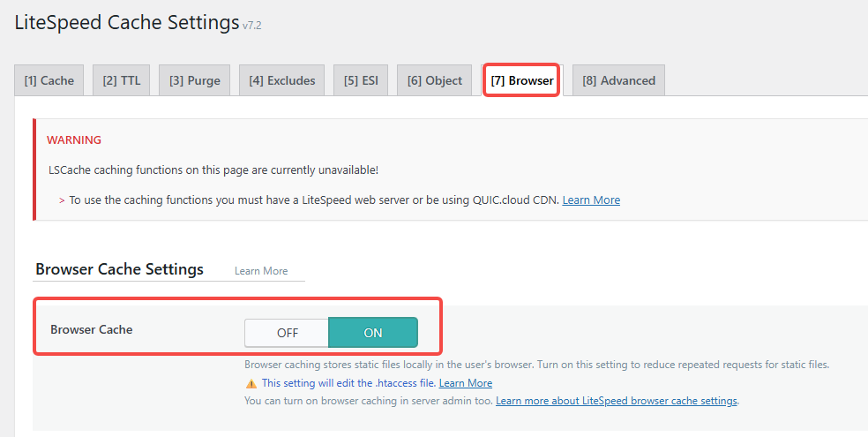Switch to the [8] Advanced tab
Screen dimensions: 868x437
[x=618, y=80]
